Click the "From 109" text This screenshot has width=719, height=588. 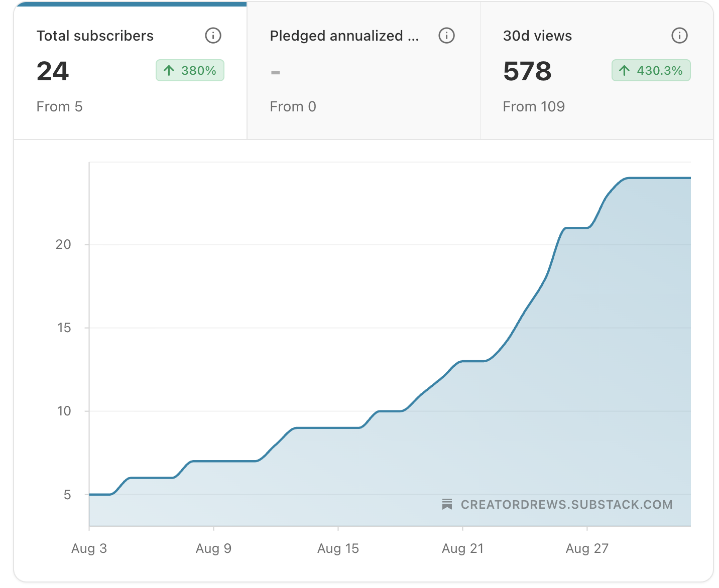tap(534, 106)
